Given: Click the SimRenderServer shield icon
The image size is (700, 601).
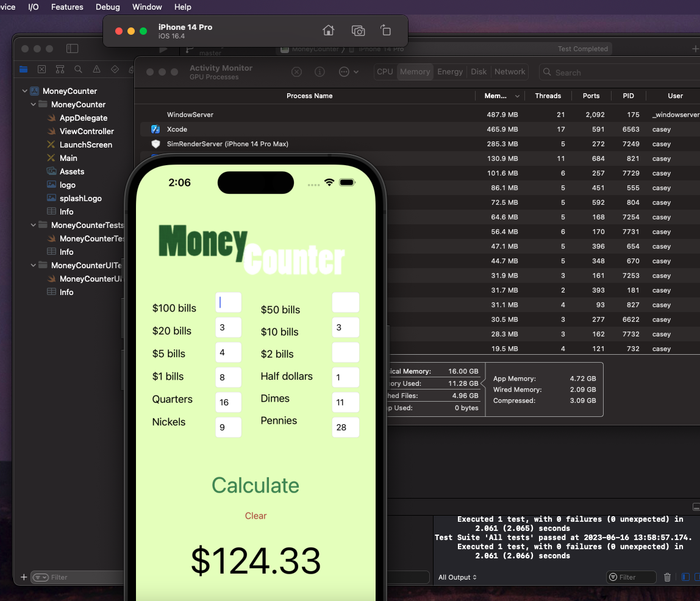Looking at the screenshot, I should [x=155, y=144].
